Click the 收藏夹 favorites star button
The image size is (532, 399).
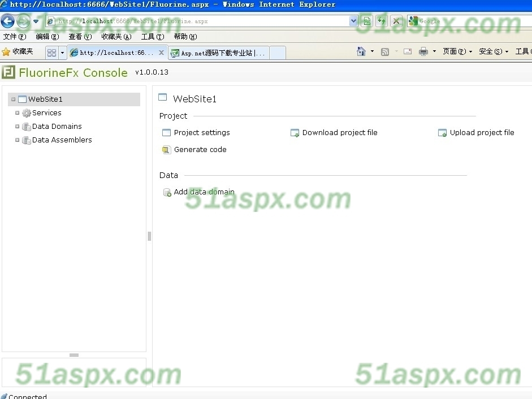pyautogui.click(x=18, y=51)
